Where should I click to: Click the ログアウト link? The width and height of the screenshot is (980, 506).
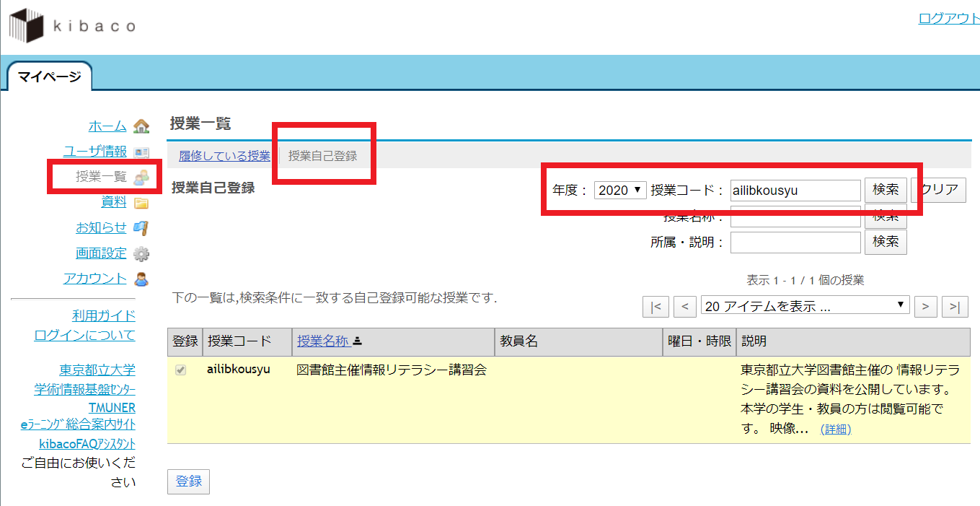(x=948, y=19)
